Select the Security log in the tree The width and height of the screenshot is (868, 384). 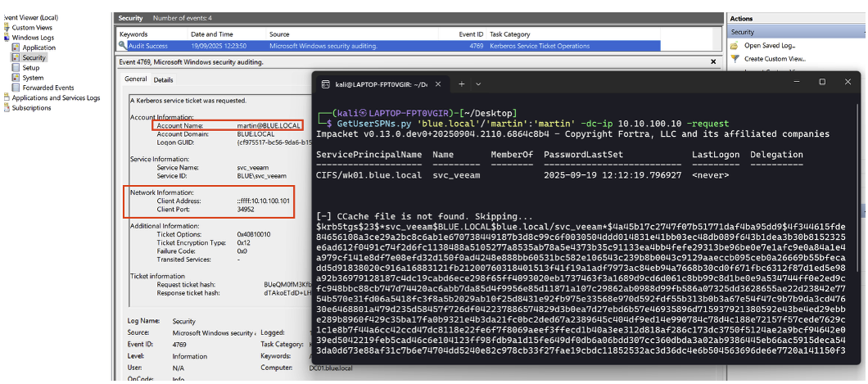click(34, 58)
